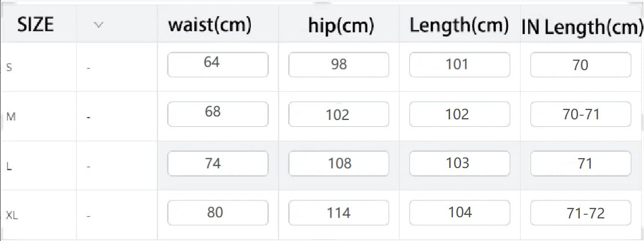
Task: Expand the chevron dropdown next to SIZE
Action: (x=98, y=25)
